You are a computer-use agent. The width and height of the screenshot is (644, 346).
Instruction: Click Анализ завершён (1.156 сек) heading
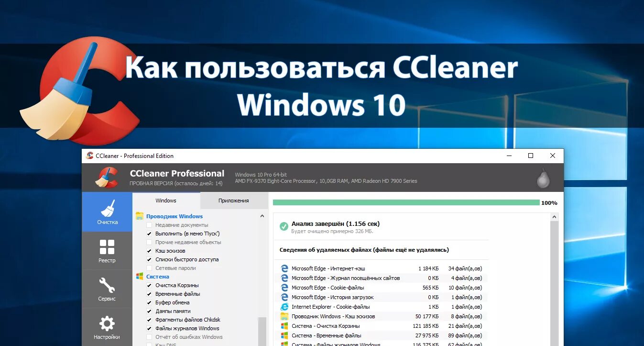tap(336, 223)
